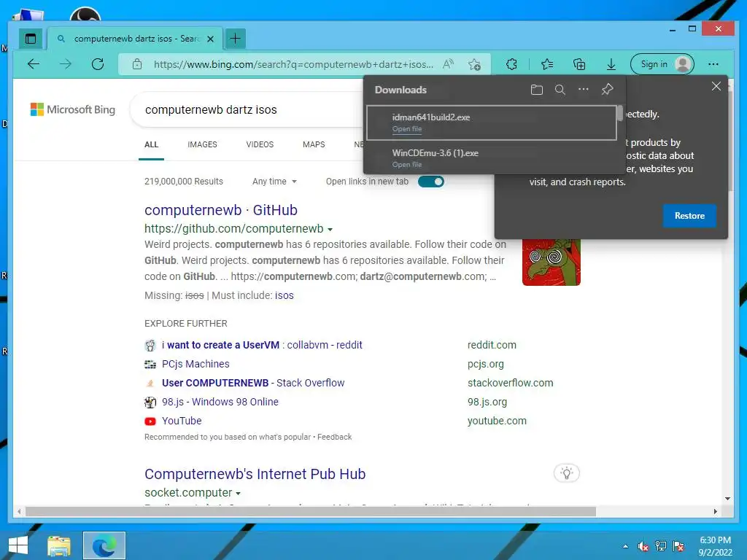Open Computernewb's Internet Pub Hub result

255,474
